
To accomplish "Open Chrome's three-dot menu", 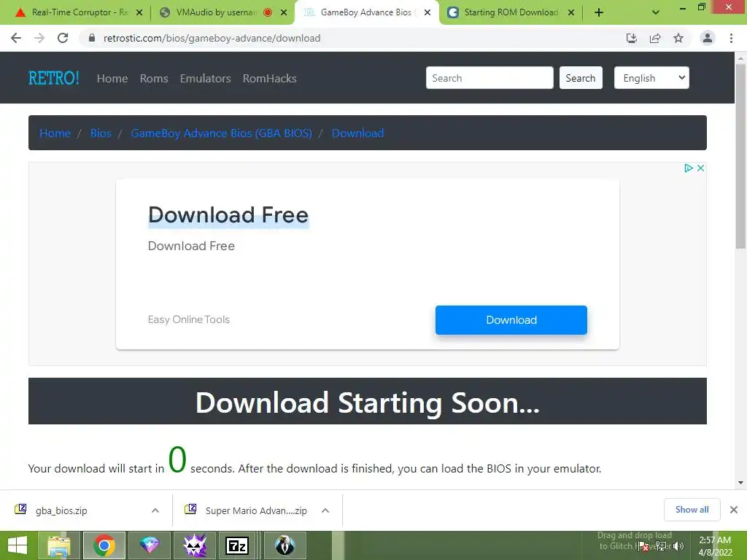I will tap(731, 38).
